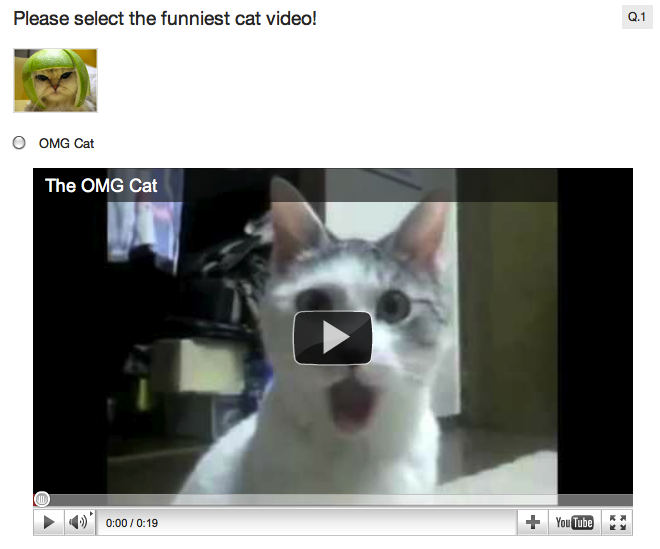Click 'The OMG Cat' video title link

pos(101,186)
